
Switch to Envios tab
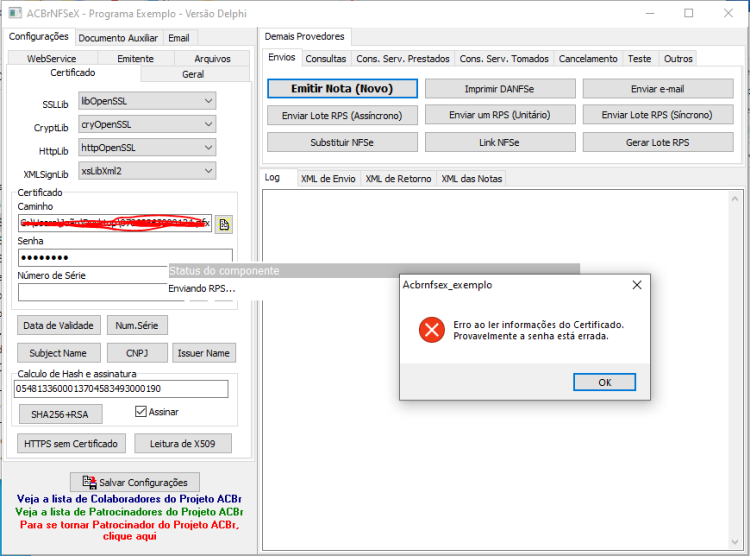tap(282, 57)
